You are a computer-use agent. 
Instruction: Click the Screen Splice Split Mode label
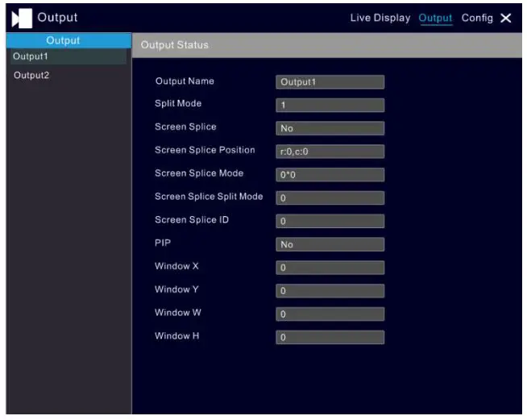pyautogui.click(x=209, y=197)
